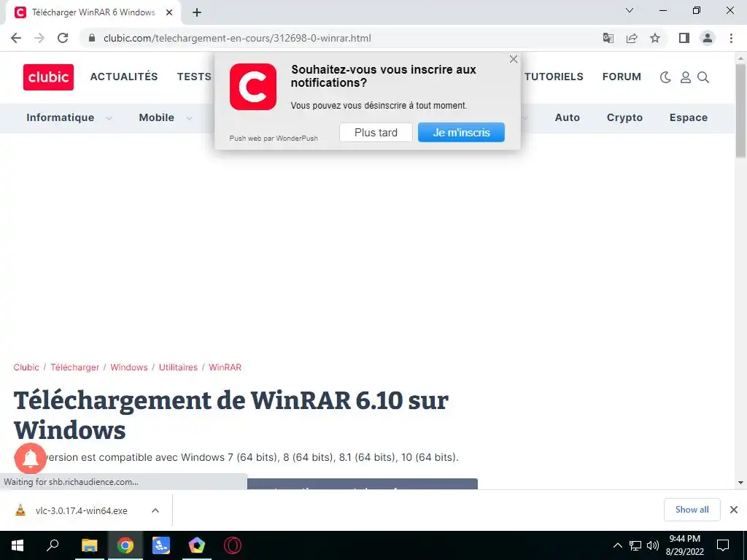This screenshot has height=560, width=747.
Task: Go back with the browser back arrow
Action: pyautogui.click(x=16, y=38)
